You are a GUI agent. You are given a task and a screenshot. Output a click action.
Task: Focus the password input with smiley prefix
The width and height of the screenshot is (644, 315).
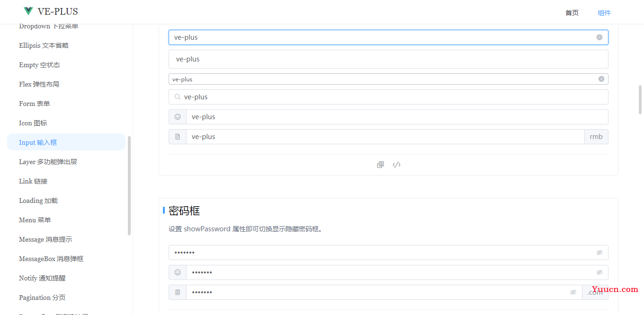(397, 272)
